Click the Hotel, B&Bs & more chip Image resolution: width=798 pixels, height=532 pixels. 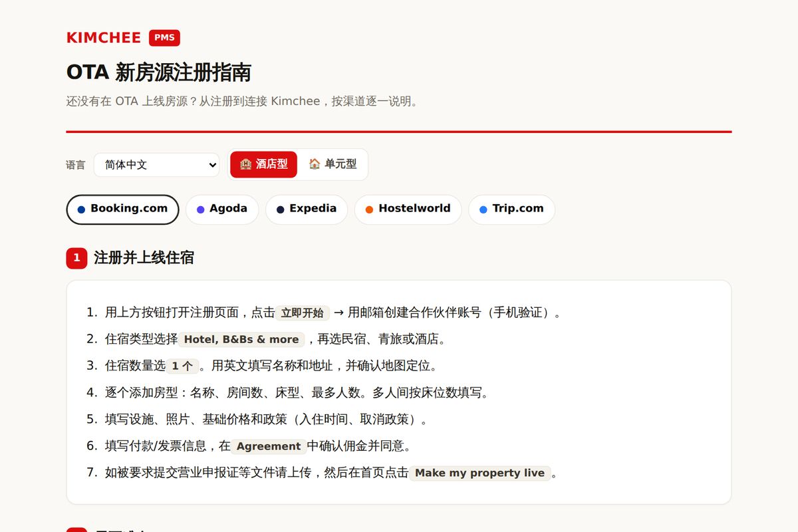click(x=241, y=340)
